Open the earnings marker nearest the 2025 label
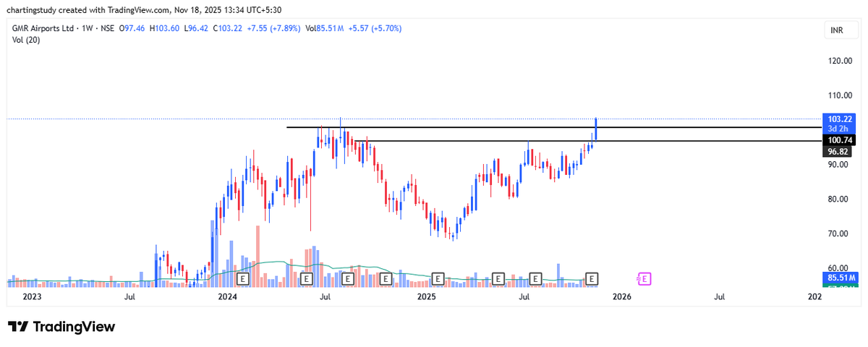The width and height of the screenshot is (868, 347). point(438,278)
